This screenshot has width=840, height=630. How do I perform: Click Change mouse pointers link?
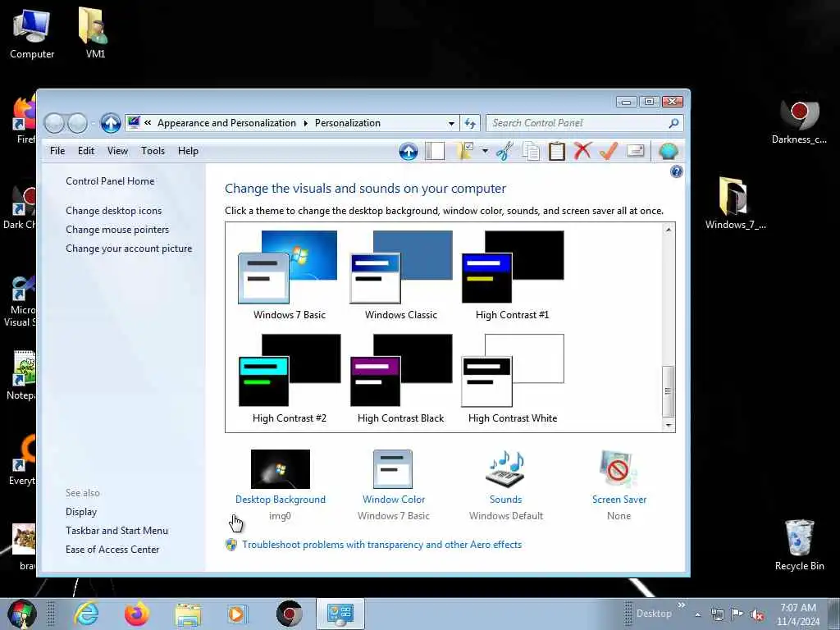[117, 230]
